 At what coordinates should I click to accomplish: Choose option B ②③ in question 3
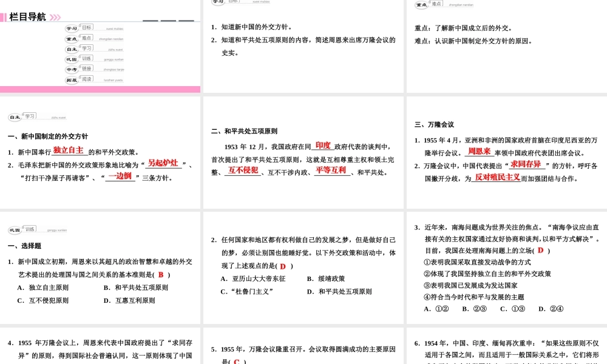(x=474, y=309)
